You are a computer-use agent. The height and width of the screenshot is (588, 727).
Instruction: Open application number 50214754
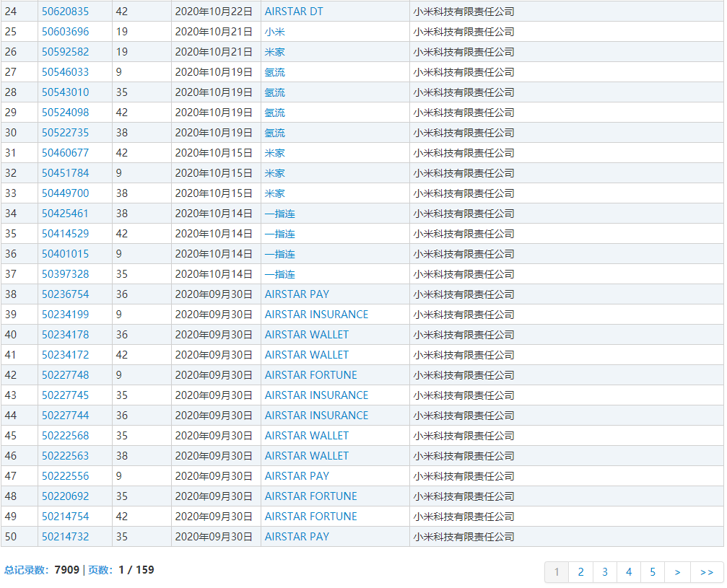(66, 517)
